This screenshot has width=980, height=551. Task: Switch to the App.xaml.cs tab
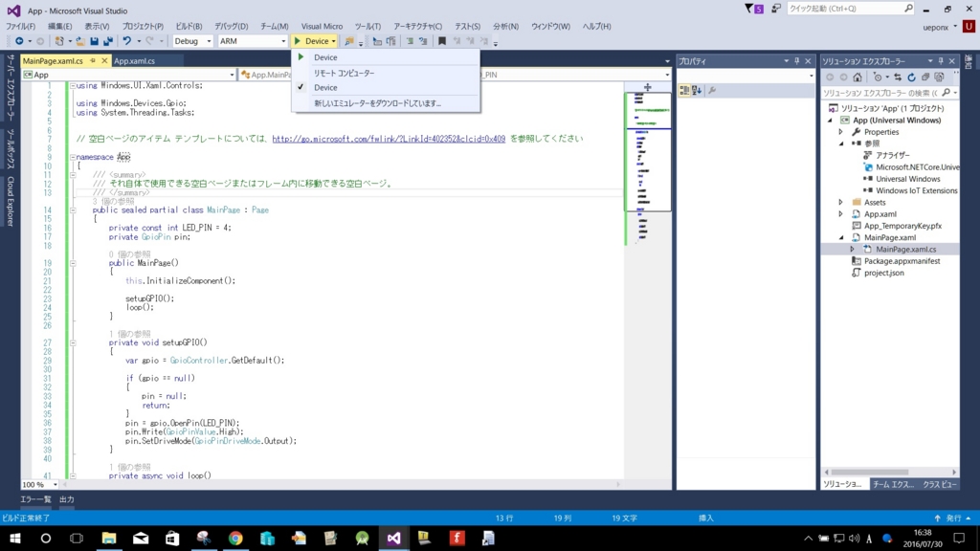pos(134,60)
